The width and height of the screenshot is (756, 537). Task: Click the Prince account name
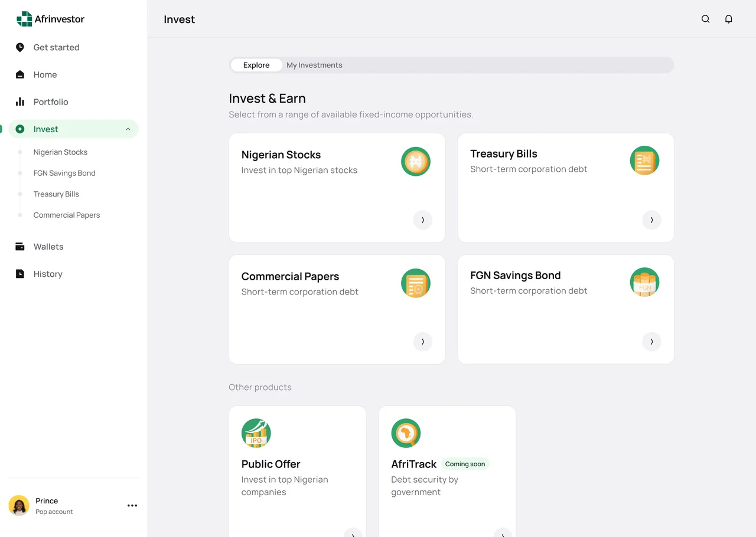(x=47, y=501)
